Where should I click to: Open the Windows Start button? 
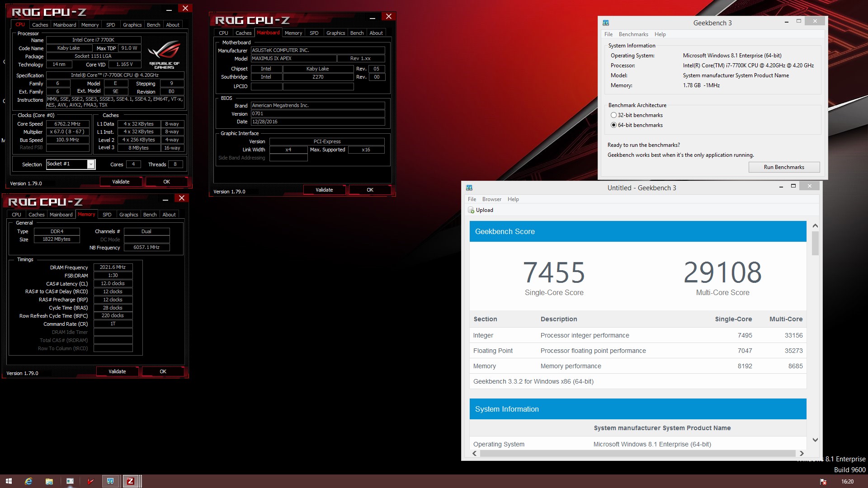click(9, 481)
